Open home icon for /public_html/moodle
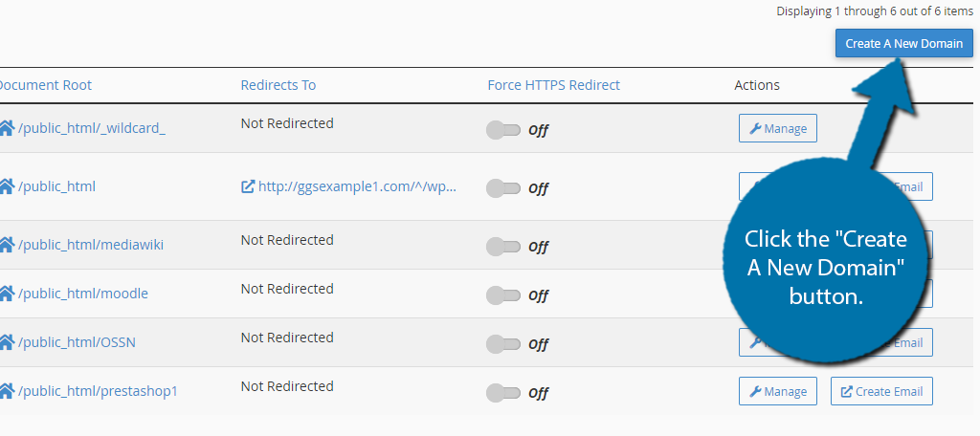Image resolution: width=980 pixels, height=436 pixels. pos(7,294)
